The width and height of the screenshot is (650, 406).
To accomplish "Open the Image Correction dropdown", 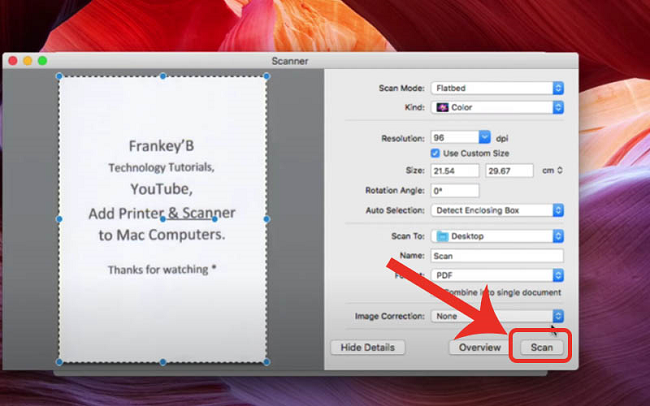I will (x=497, y=316).
